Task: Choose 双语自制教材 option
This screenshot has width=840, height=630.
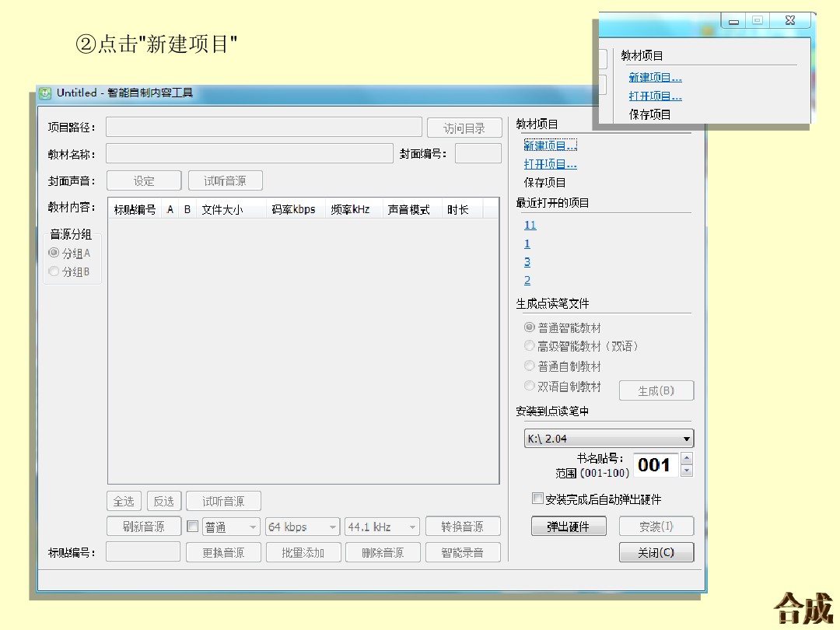Action: click(530, 386)
